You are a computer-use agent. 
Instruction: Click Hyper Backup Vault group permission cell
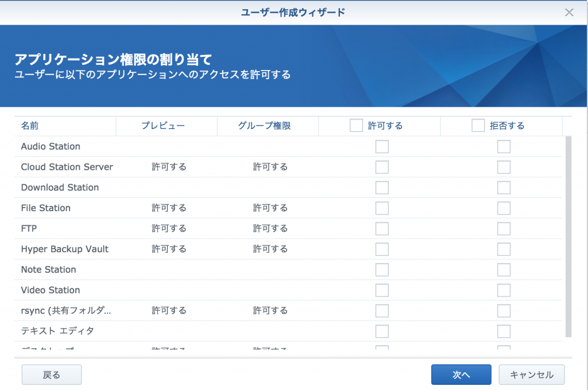click(270, 249)
